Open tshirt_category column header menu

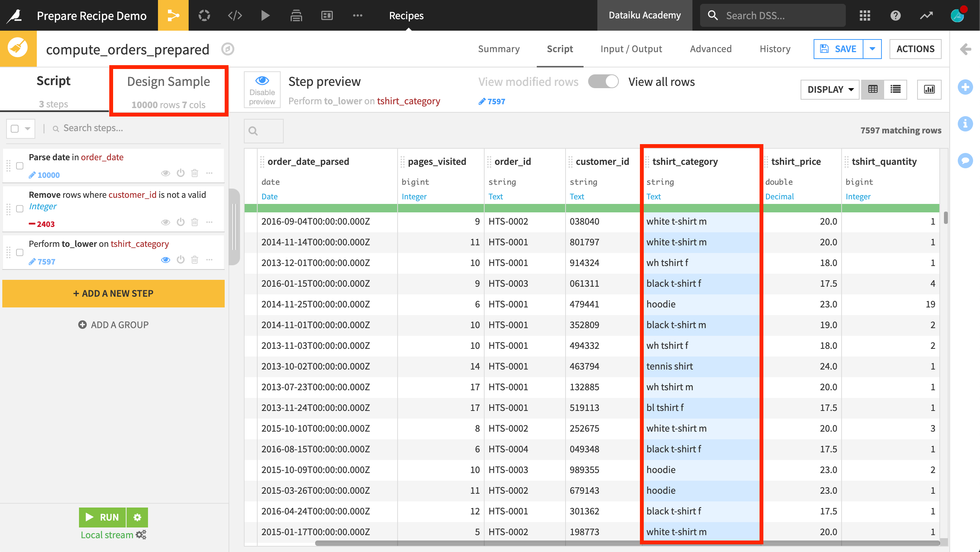click(685, 162)
